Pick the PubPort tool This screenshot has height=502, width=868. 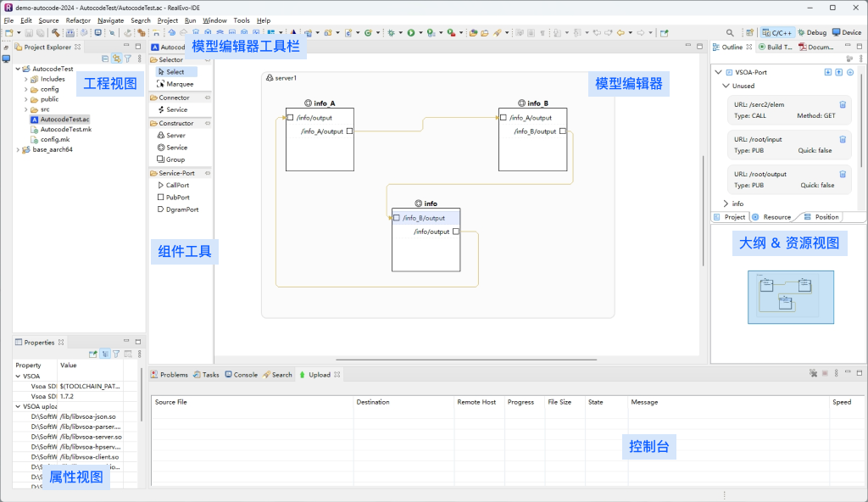173,198
